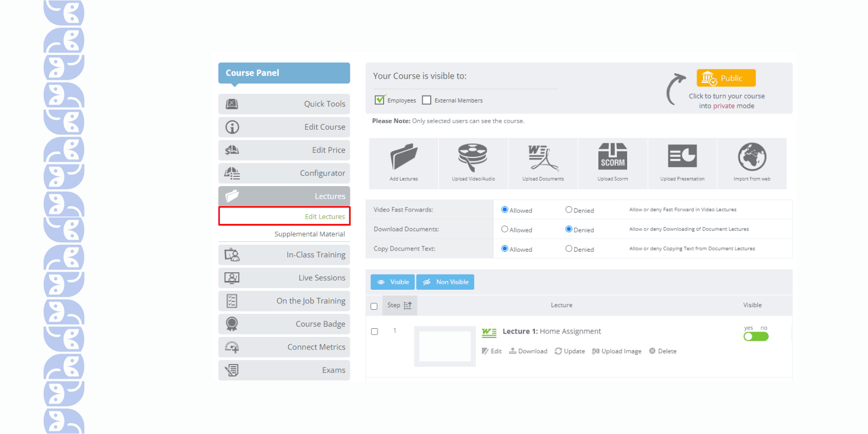Image resolution: width=868 pixels, height=434 pixels.
Task: Click the Lecture 1: Home Assignment title
Action: coord(552,331)
